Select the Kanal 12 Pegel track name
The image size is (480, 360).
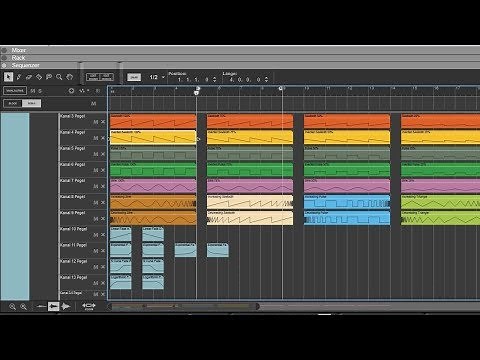tap(73, 261)
